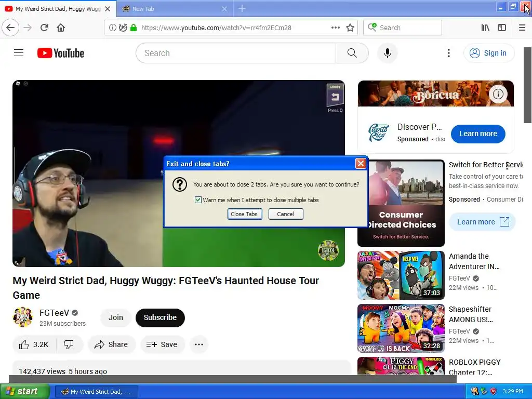This screenshot has height=399, width=532.
Task: Open FGTeeV channel avatar
Action: point(23,317)
